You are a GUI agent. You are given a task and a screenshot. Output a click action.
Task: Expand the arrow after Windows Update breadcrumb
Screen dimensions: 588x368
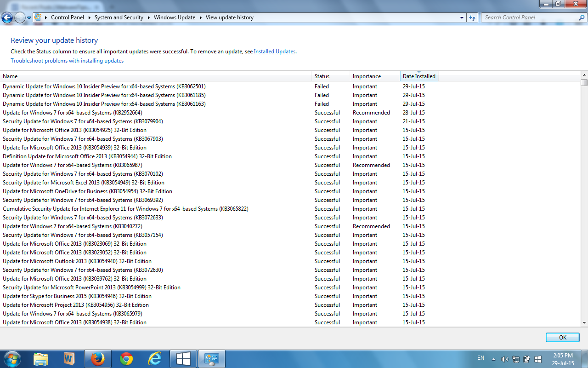pos(200,17)
